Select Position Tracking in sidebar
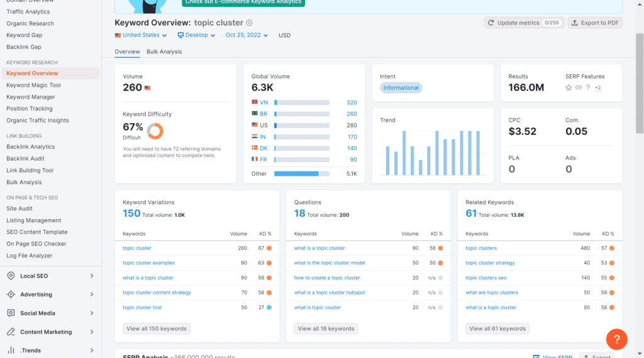This screenshot has width=644, height=358. 30,109
